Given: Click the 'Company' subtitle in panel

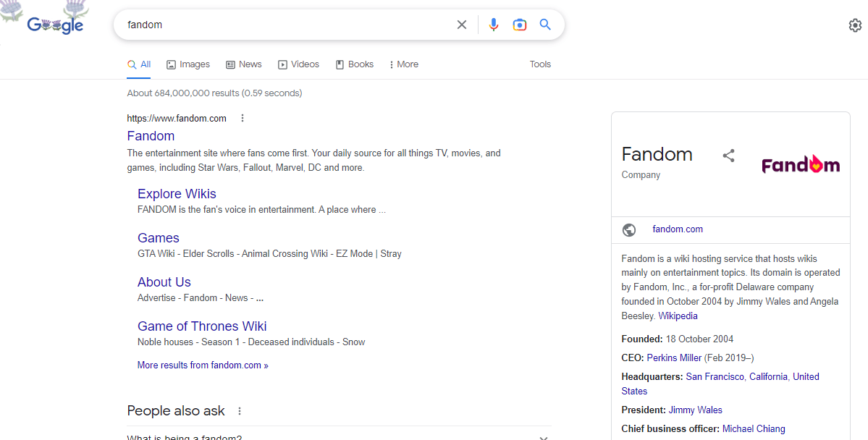Looking at the screenshot, I should [641, 175].
